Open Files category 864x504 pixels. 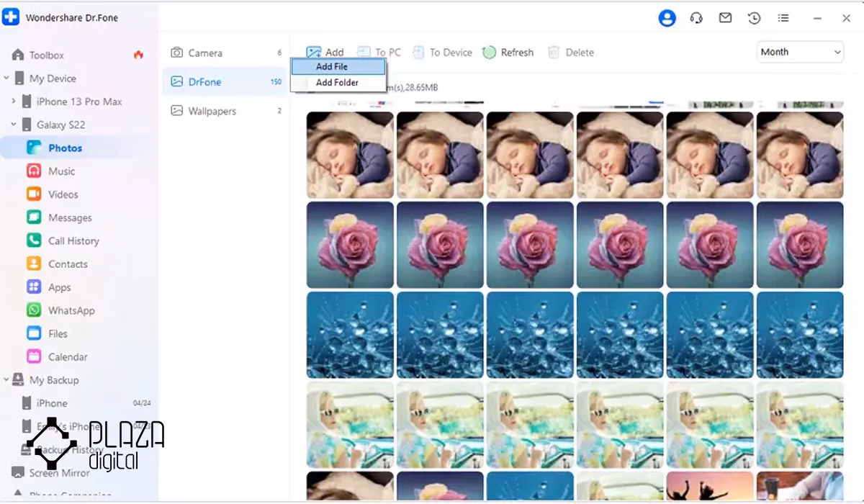click(x=58, y=333)
